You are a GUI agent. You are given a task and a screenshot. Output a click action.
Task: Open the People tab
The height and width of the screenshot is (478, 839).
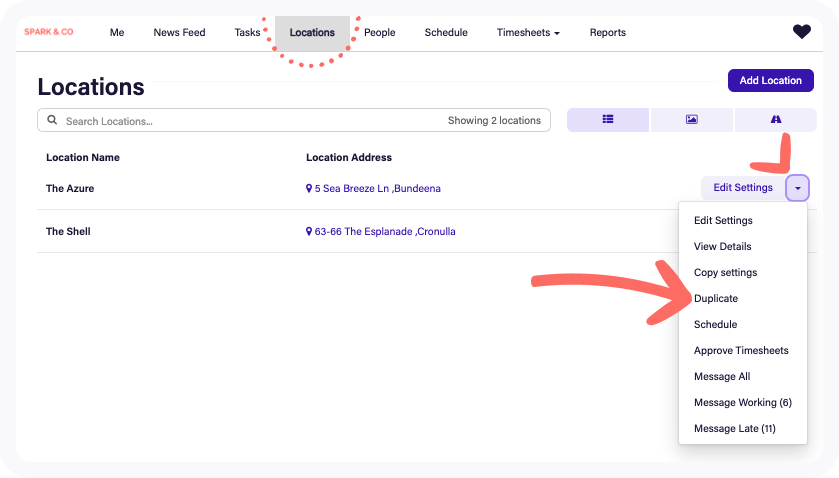(380, 33)
